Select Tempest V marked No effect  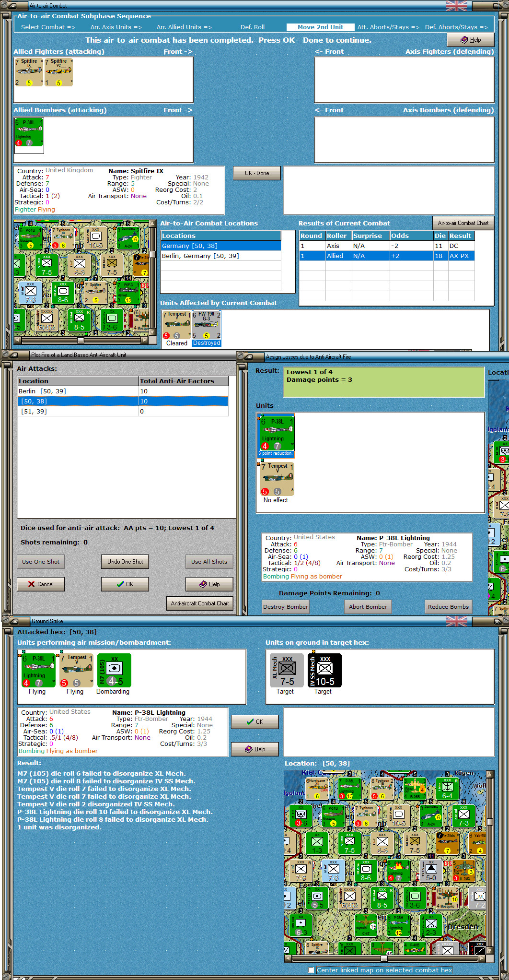[x=277, y=479]
